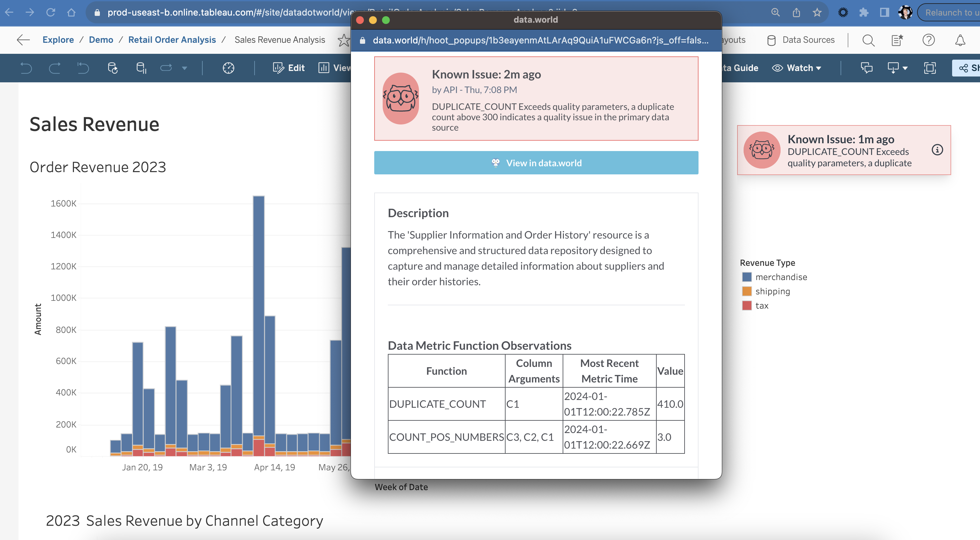The height and width of the screenshot is (540, 980).
Task: Open the help question mark icon
Action: tap(929, 40)
